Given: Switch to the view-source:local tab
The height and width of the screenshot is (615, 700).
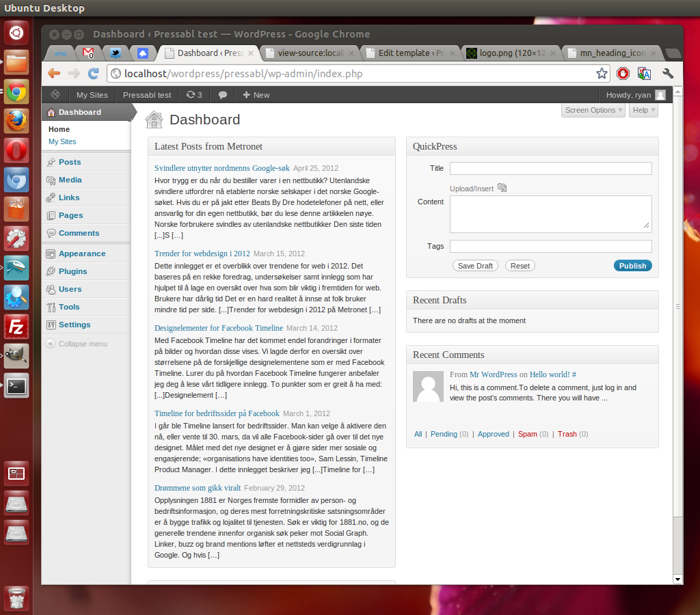Looking at the screenshot, I should [x=310, y=53].
